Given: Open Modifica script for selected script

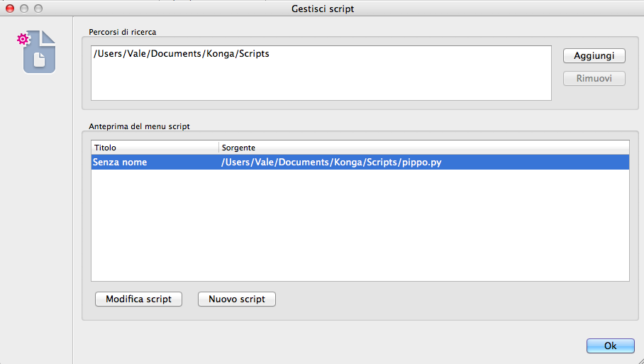Looking at the screenshot, I should (x=138, y=299).
